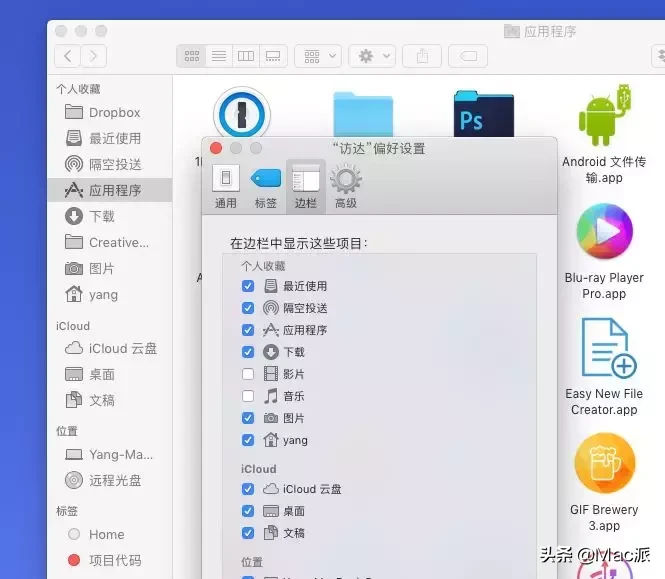Open 下载 in the Finder sidebar

click(110, 216)
